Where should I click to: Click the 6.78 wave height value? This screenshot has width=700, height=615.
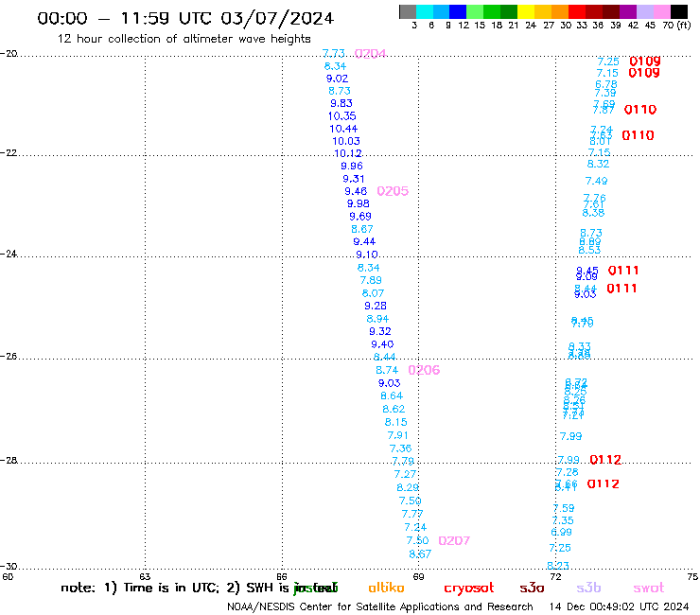[x=606, y=84]
